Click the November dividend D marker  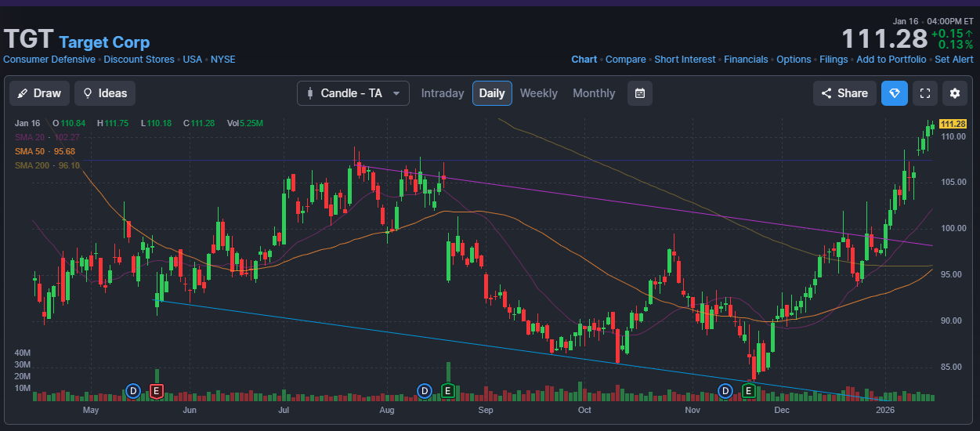pos(726,390)
